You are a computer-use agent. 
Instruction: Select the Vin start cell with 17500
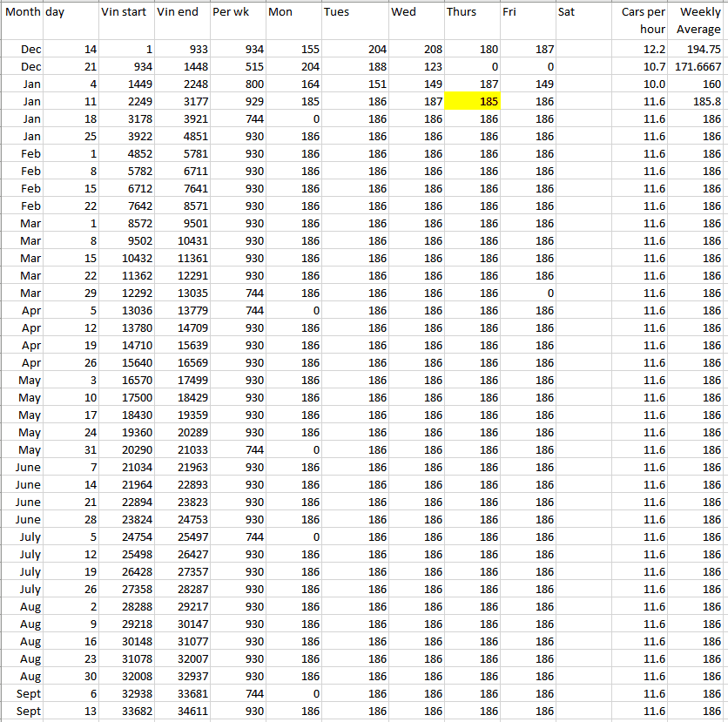tap(125, 398)
